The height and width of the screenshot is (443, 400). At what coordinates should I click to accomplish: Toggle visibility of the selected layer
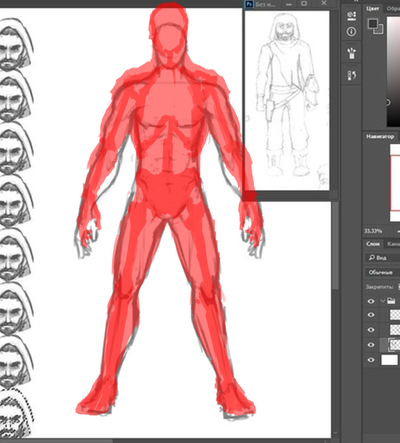coord(371,345)
